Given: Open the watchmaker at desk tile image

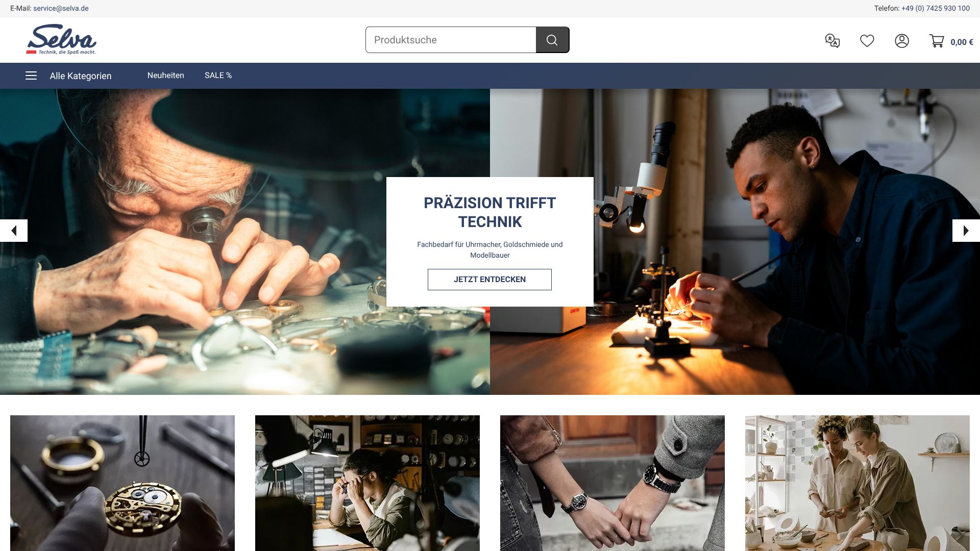Looking at the screenshot, I should pos(367,483).
